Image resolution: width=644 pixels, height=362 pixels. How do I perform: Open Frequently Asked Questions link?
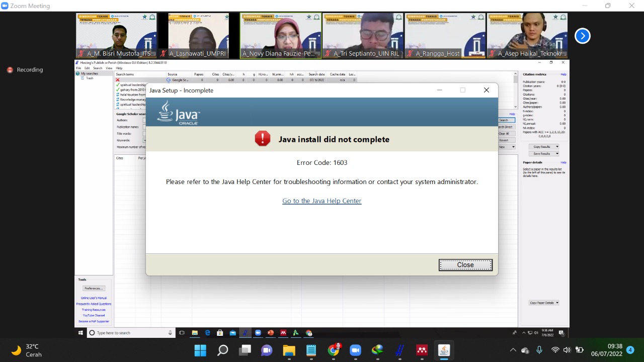click(x=94, y=304)
